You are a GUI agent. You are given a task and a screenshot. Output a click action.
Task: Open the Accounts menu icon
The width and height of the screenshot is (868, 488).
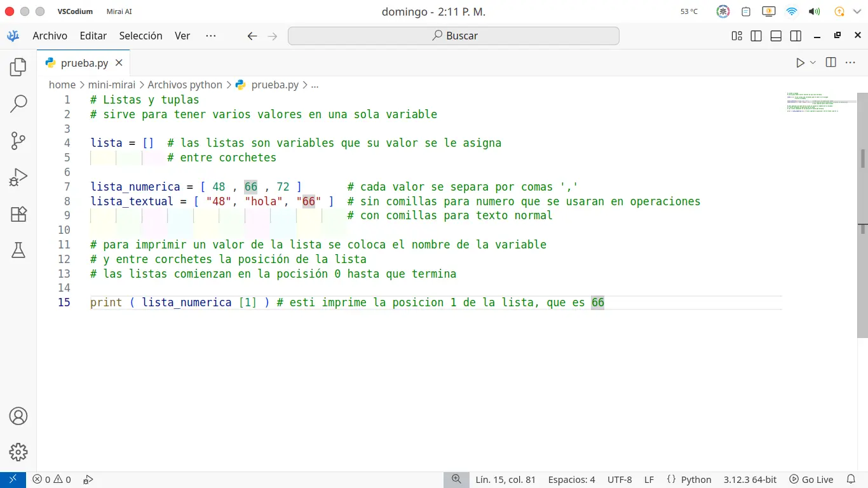pyautogui.click(x=18, y=416)
